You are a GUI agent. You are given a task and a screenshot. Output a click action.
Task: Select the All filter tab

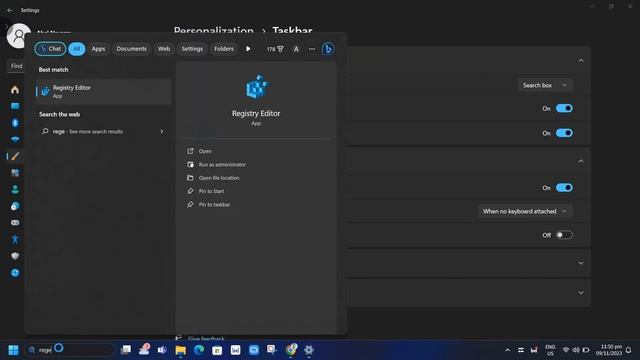(x=77, y=49)
